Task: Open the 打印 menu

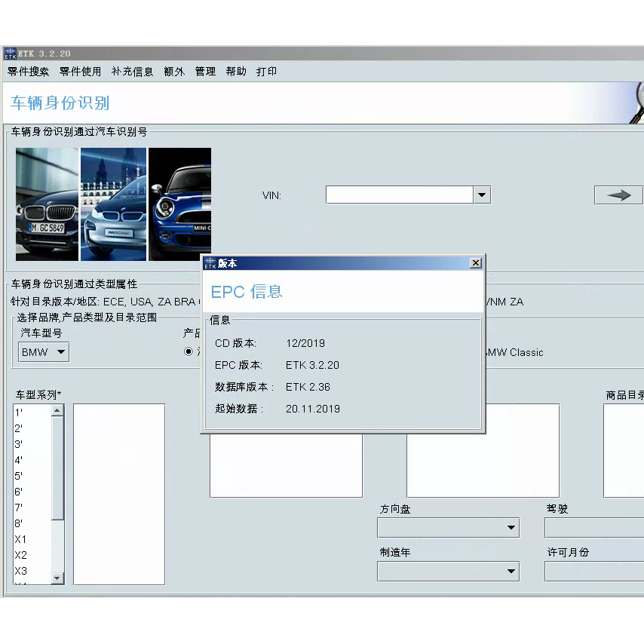Action: [x=266, y=72]
